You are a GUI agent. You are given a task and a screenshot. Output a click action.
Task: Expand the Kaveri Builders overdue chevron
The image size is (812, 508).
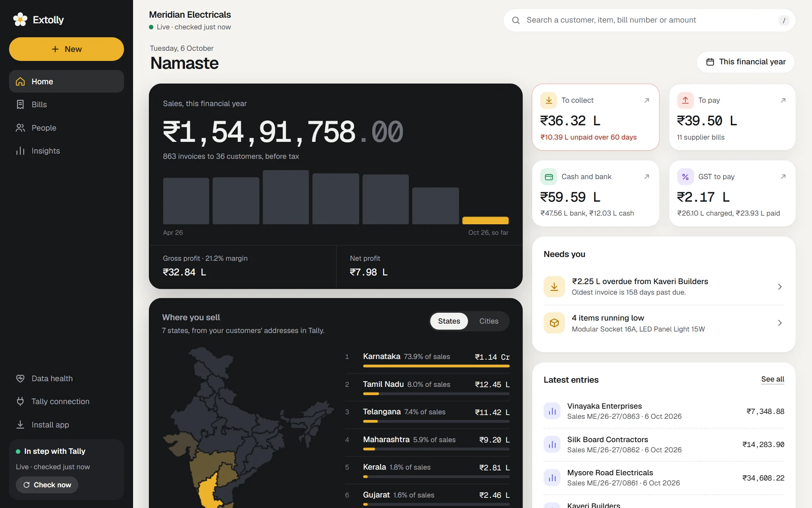point(780,287)
